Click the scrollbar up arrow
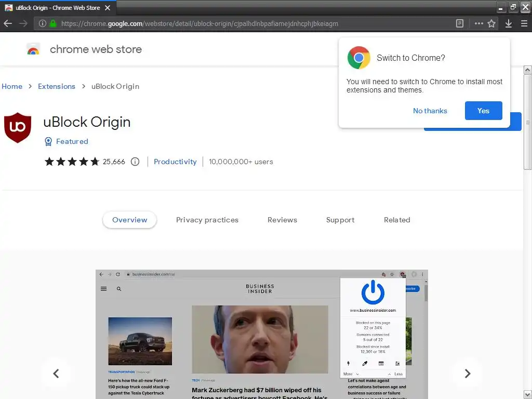The width and height of the screenshot is (532, 399). coord(527,70)
